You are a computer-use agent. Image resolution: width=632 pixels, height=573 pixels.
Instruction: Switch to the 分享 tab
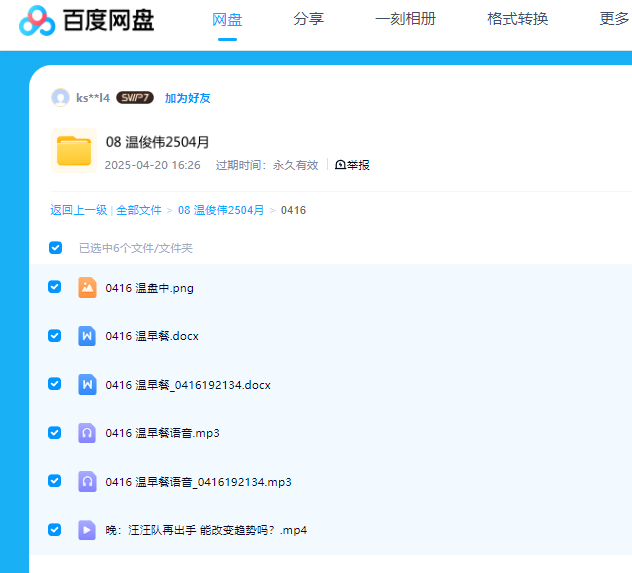click(308, 19)
